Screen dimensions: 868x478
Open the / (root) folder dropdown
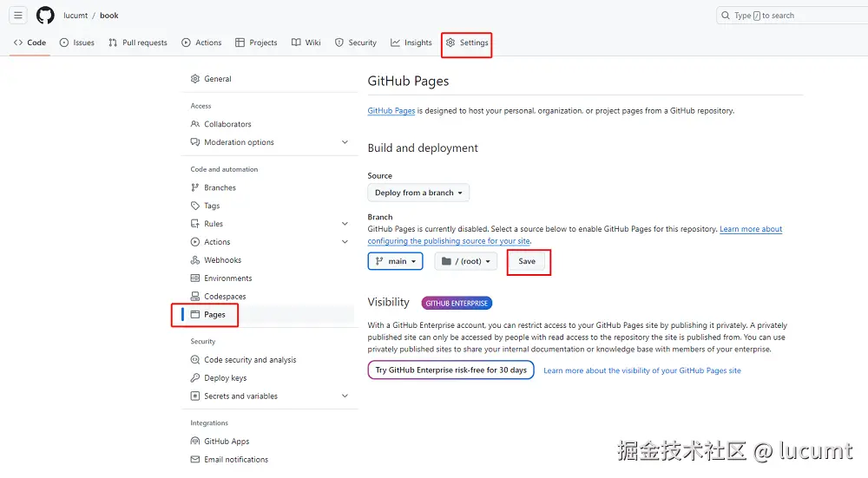tap(465, 261)
